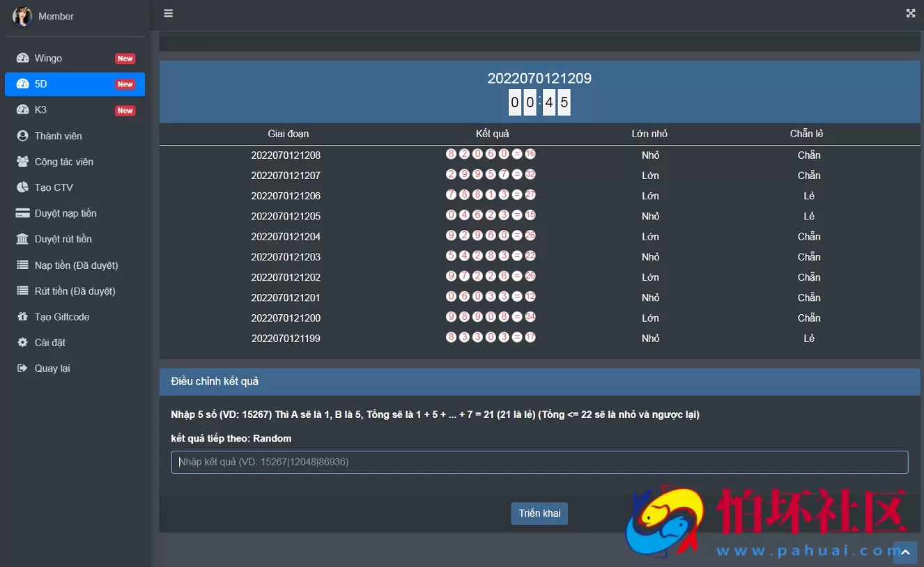Click the Thành viên user icon

[x=22, y=136]
